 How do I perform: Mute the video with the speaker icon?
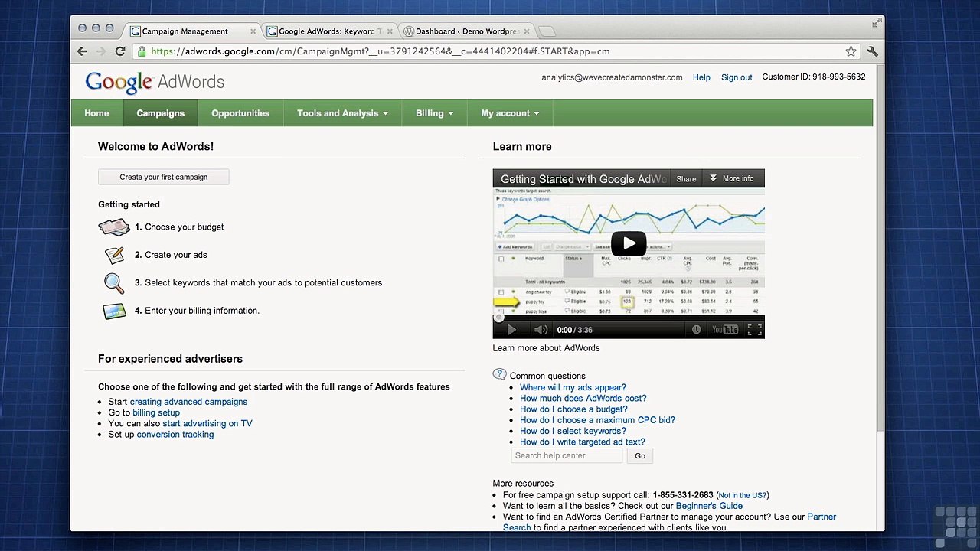pyautogui.click(x=541, y=330)
